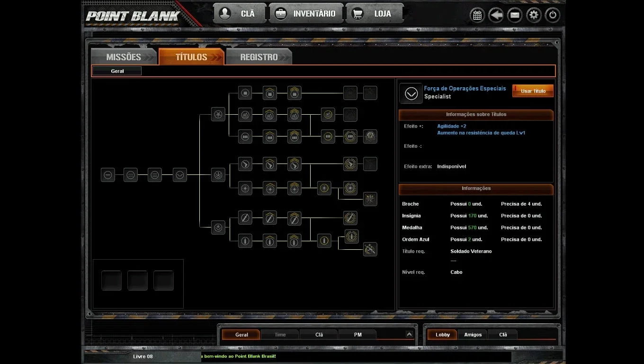Select the gold-ringed radio title icon
The width and height of the screenshot is (644, 364).
pyautogui.click(x=328, y=114)
